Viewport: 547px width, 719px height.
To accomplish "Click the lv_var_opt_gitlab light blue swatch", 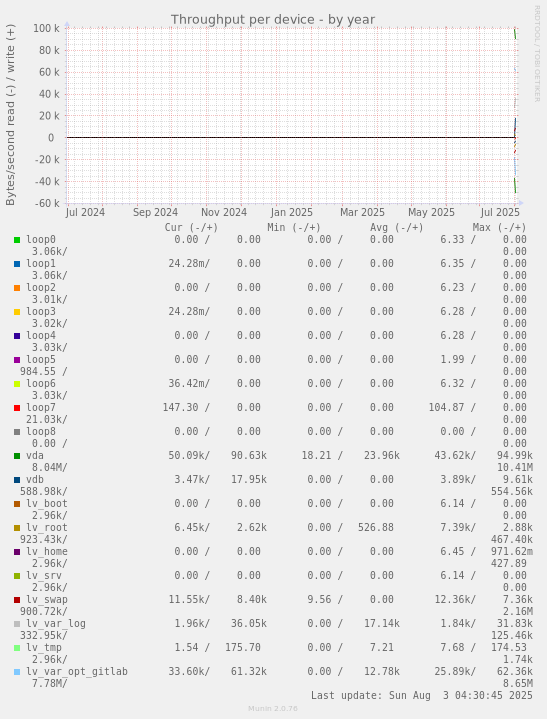I will tap(17, 672).
